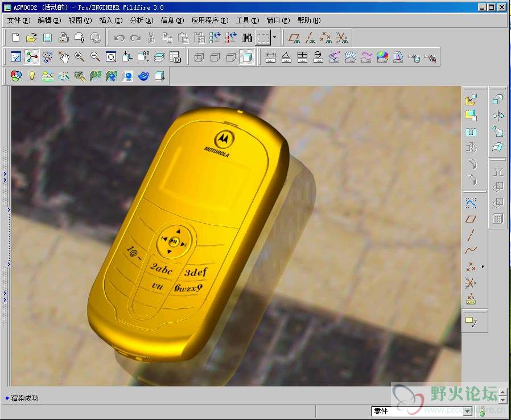Open a file using the folder icon
511x420 pixels.
(31, 38)
